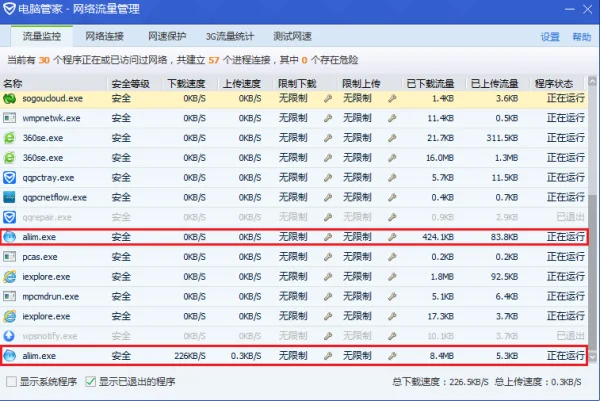Viewport: 600px width, 401px height.
Task: Click the sogoucloud.exe program icon
Action: [x=10, y=99]
